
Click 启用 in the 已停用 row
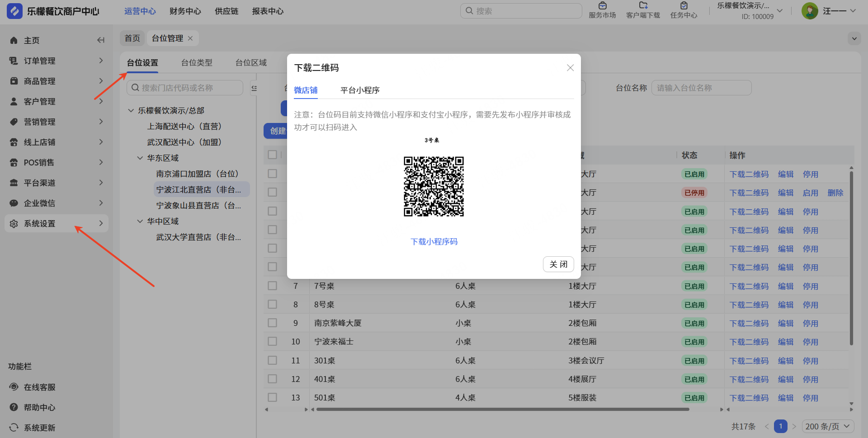coord(811,193)
